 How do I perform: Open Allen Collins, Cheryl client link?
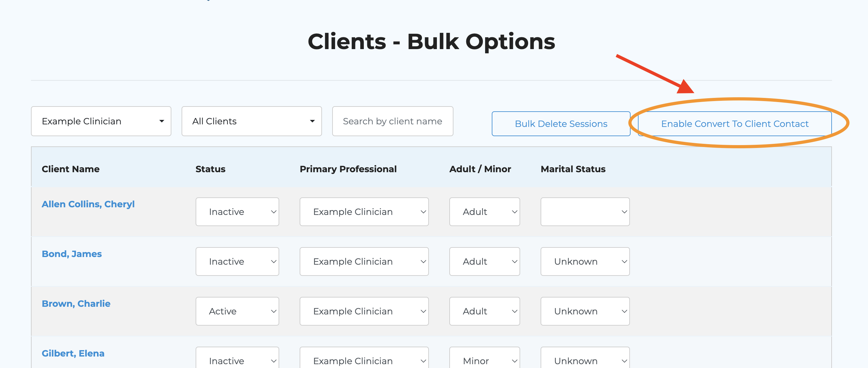[x=88, y=204]
